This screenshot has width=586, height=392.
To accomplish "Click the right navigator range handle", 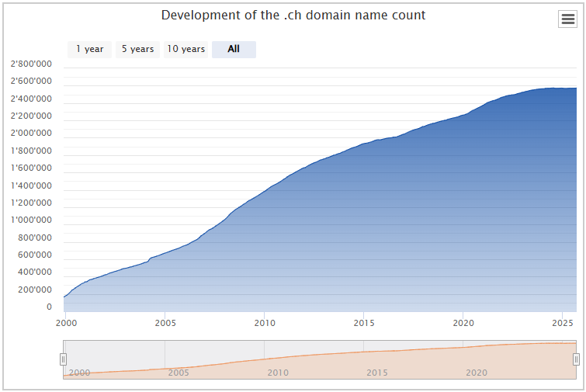I will tap(576, 359).
